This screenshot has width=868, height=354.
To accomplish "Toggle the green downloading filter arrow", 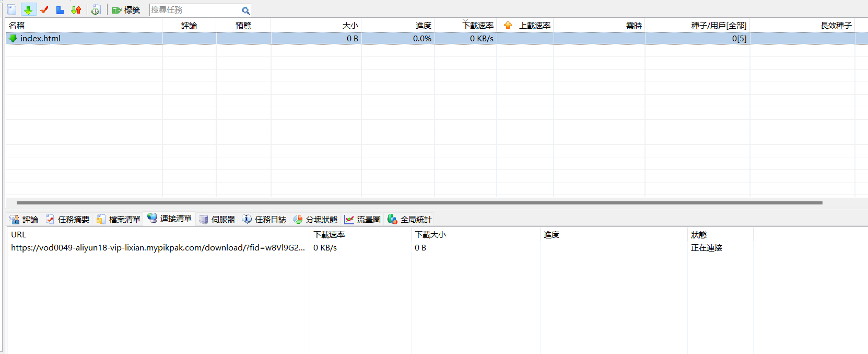I will (28, 10).
